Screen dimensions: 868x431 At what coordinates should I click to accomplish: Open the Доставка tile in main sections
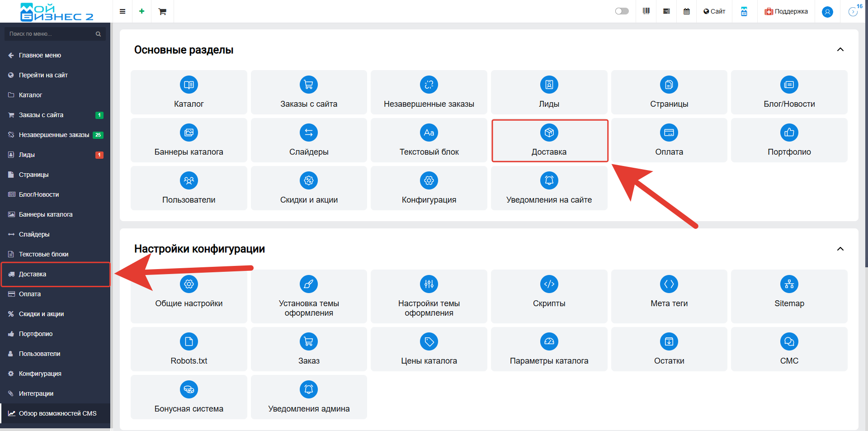pos(549,141)
